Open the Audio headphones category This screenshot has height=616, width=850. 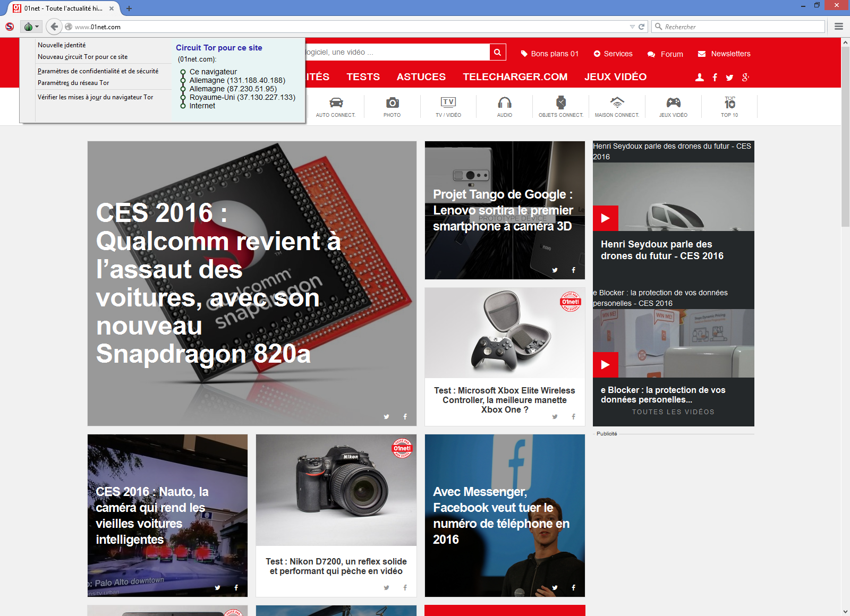pos(504,106)
